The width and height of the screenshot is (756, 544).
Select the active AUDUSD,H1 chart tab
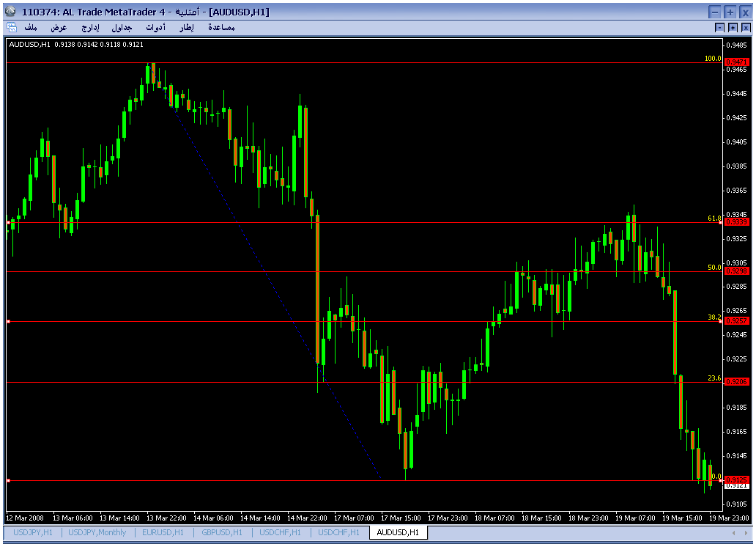[x=398, y=532]
